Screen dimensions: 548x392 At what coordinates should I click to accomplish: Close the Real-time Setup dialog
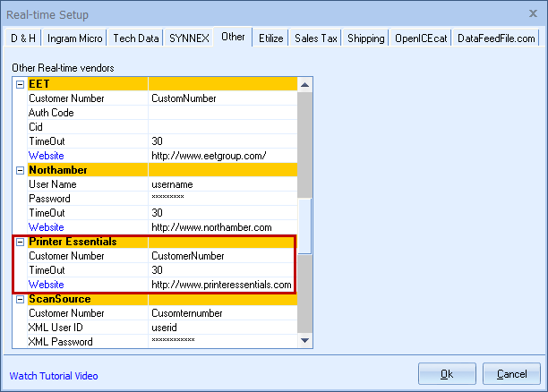(x=533, y=13)
